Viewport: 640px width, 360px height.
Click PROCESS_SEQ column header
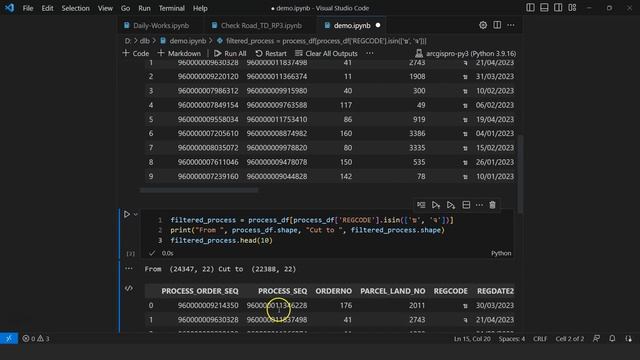pos(282,291)
